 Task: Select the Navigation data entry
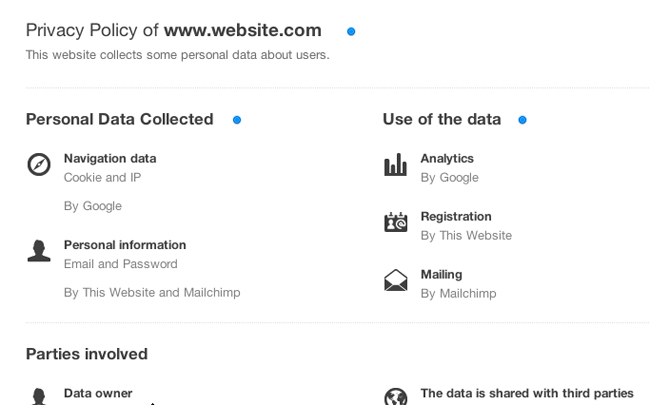click(x=110, y=158)
